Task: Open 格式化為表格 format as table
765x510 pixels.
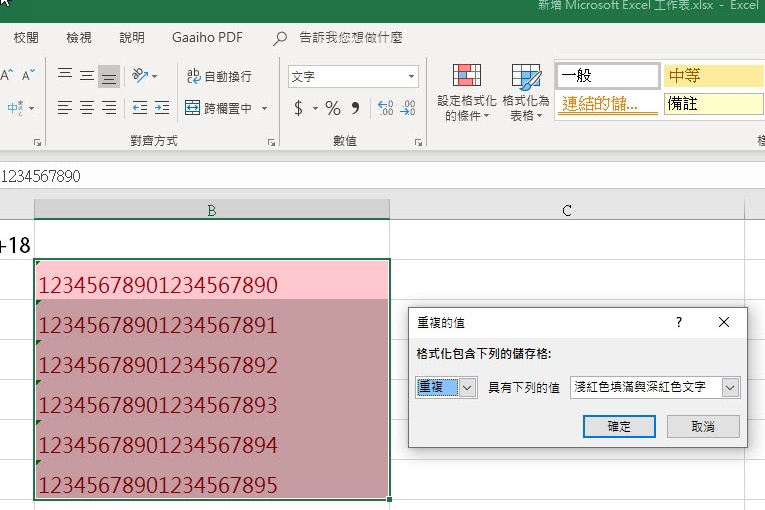Action: [x=526, y=92]
